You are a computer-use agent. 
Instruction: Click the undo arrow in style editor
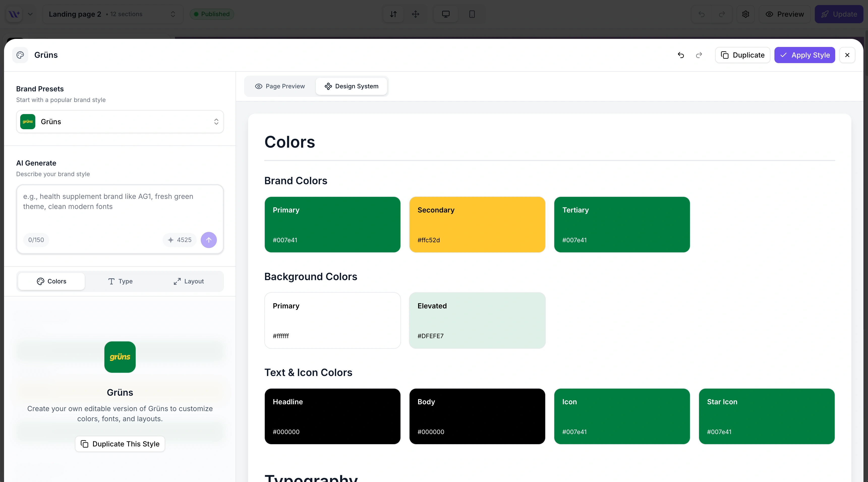(681, 55)
